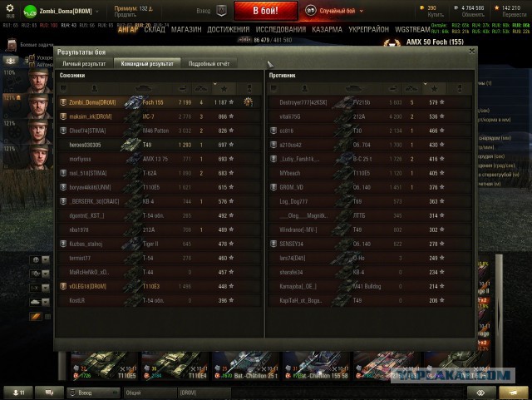Screen dimensions: 532x400
Task: Click the yellow notifications button bottom right
Action: [514, 393]
